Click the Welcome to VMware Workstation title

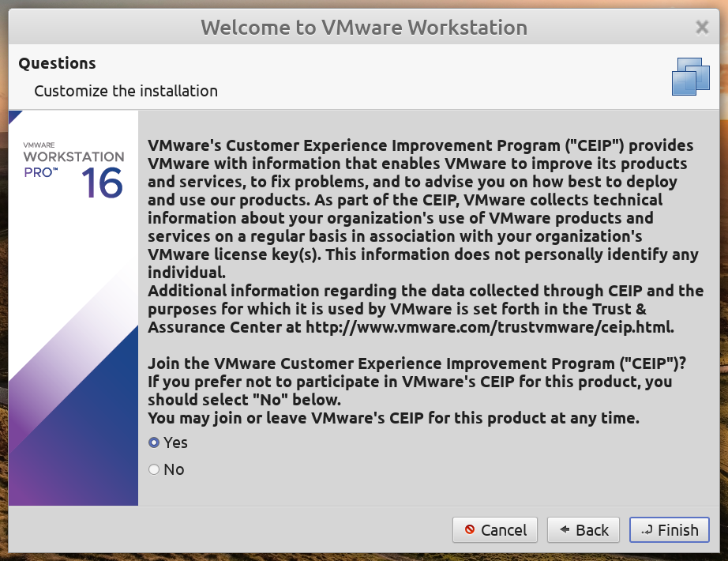click(x=364, y=28)
